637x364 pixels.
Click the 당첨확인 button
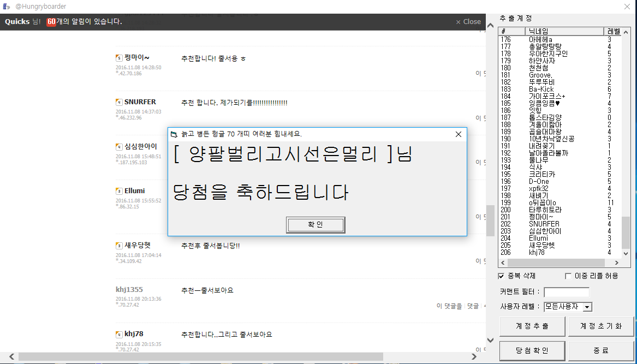[532, 350]
